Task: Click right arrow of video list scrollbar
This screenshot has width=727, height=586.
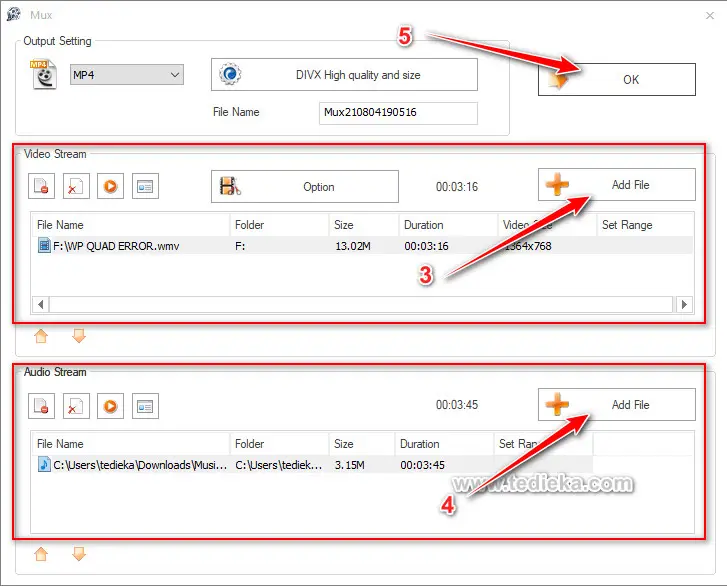Action: pyautogui.click(x=684, y=305)
